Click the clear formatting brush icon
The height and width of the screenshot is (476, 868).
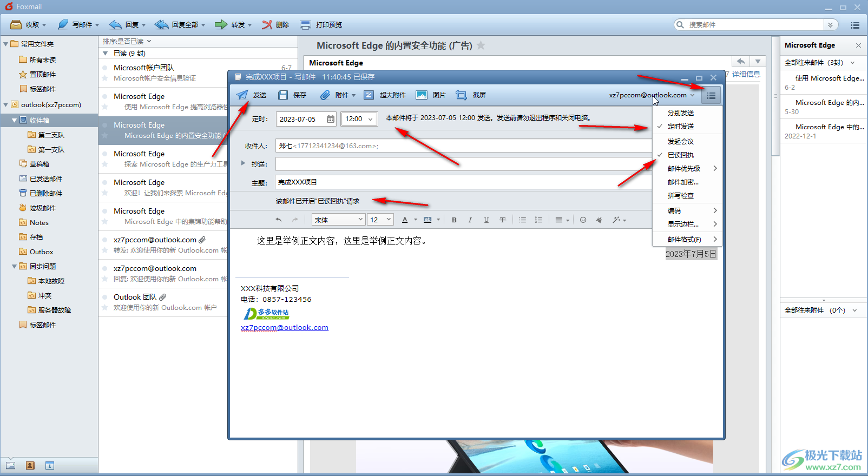[x=599, y=220]
